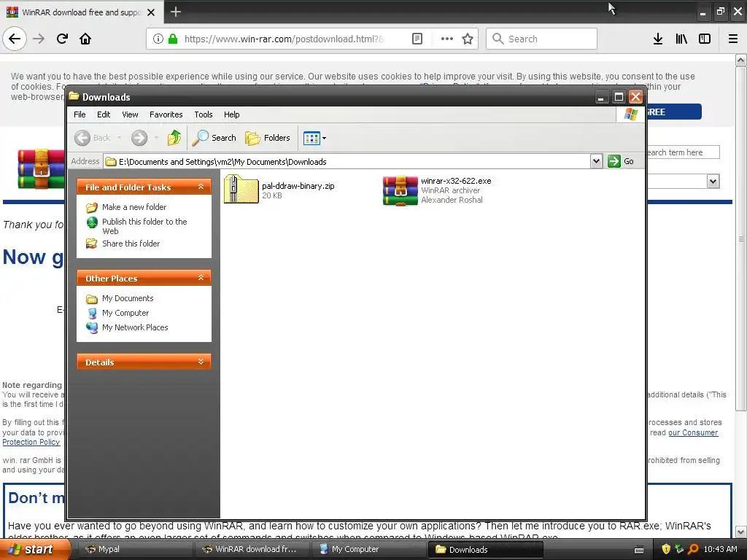Click the taskbar clock showing 10:43 AM
Image resolution: width=747 pixels, height=560 pixels.
coord(720,549)
